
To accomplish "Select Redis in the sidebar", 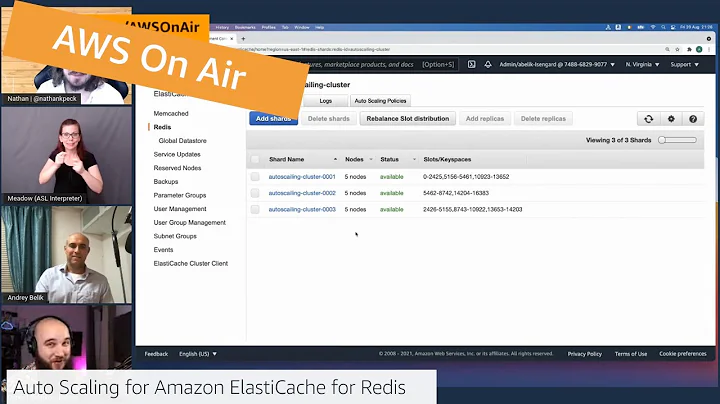I will click(162, 127).
